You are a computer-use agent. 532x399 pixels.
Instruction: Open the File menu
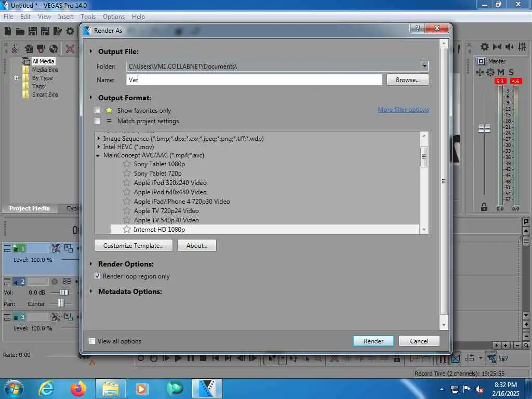(8, 17)
